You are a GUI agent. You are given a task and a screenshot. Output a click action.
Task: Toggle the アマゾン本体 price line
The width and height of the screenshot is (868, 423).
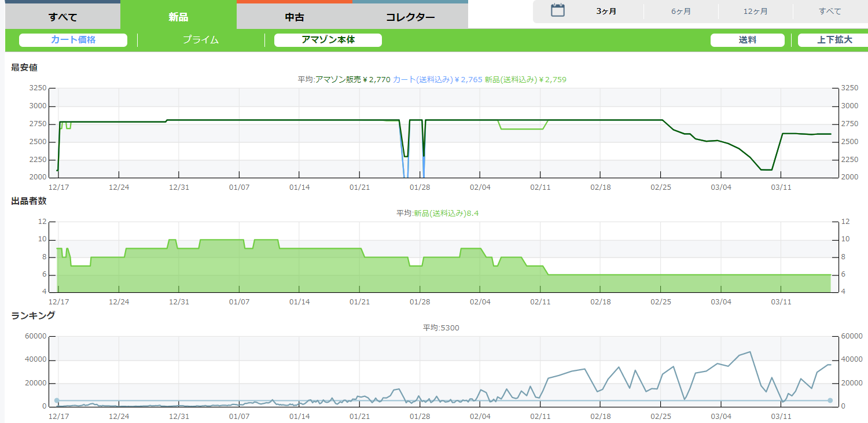point(328,40)
